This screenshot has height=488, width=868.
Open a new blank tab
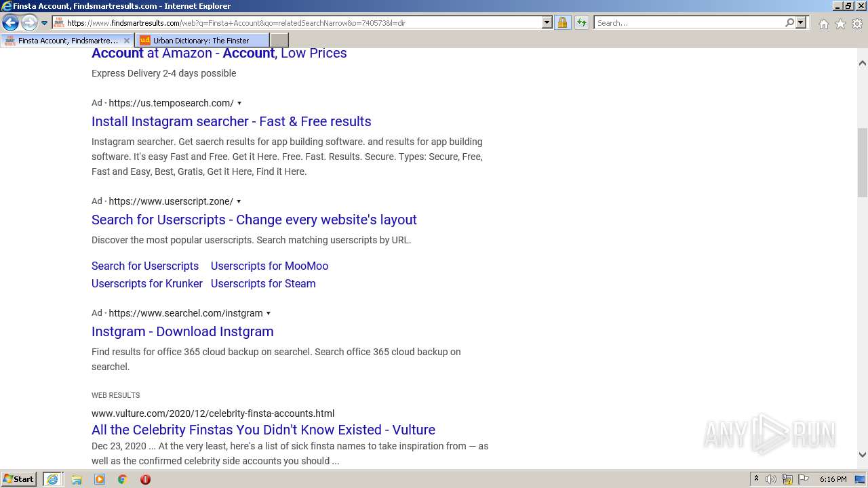279,41
